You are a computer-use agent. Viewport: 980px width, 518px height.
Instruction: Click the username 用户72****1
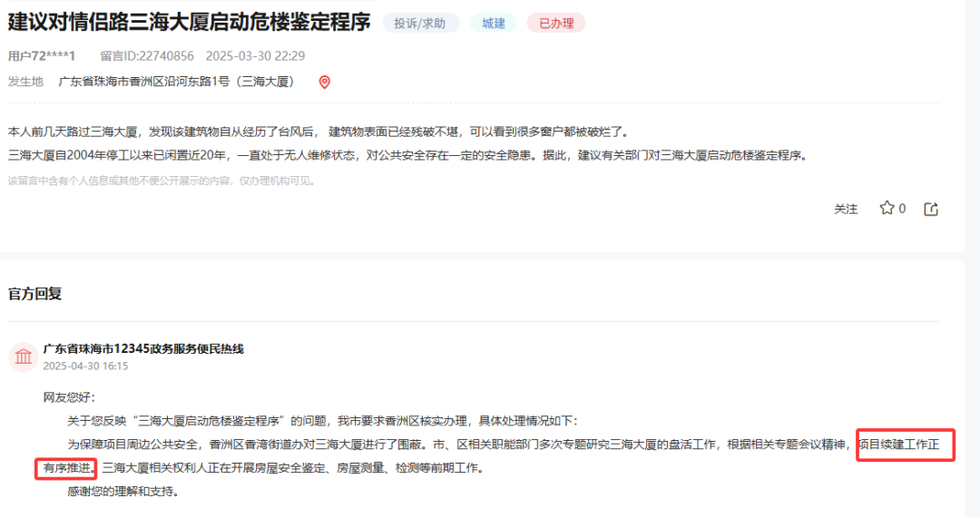41,56
